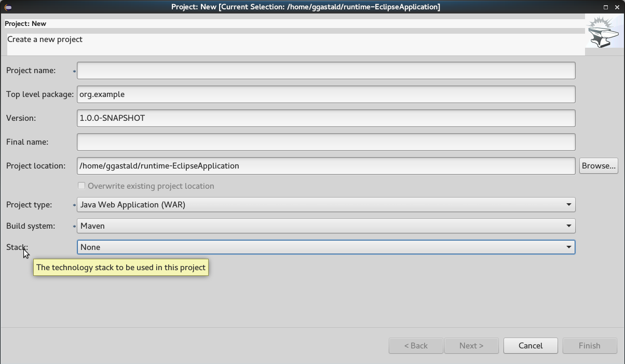Go to the next page with Next >
Screen dimensions: 625x364
[x=471, y=346]
